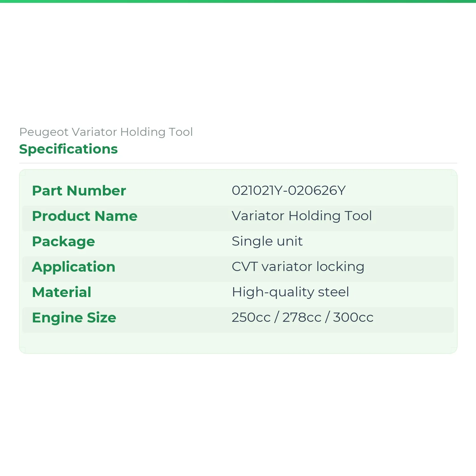Click the Part Number label
The height and width of the screenshot is (476, 476).
[79, 191]
